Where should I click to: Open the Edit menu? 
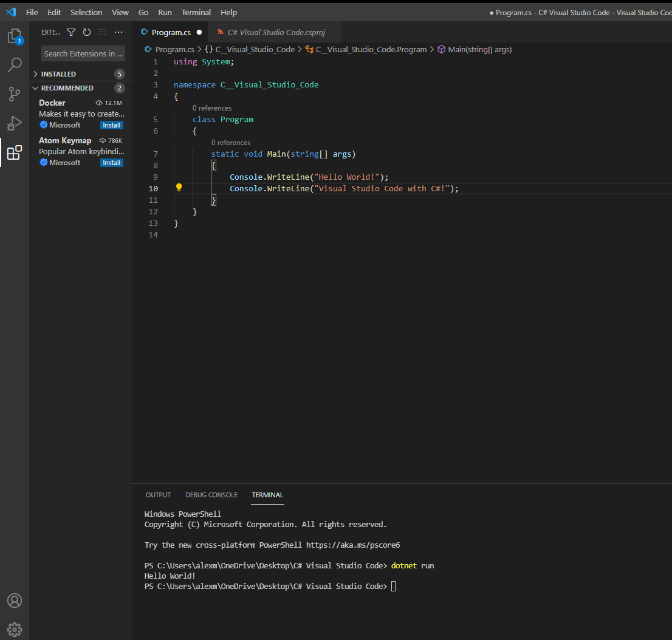pyautogui.click(x=54, y=12)
